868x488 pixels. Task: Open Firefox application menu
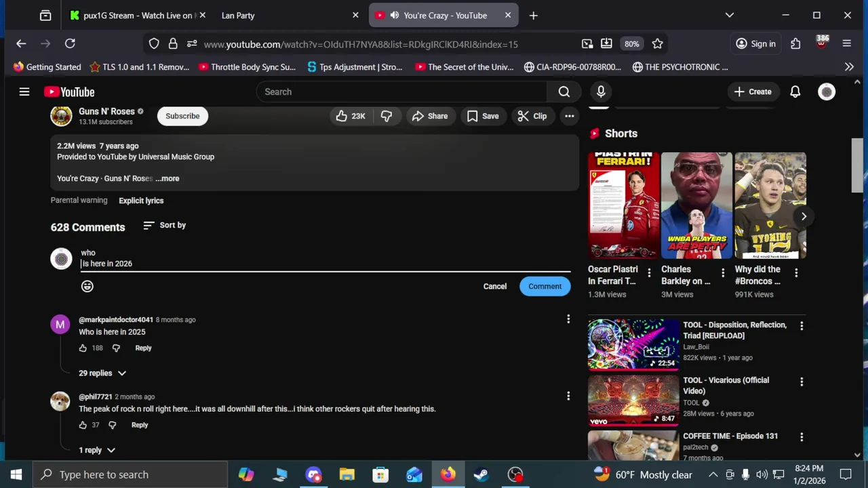(846, 43)
